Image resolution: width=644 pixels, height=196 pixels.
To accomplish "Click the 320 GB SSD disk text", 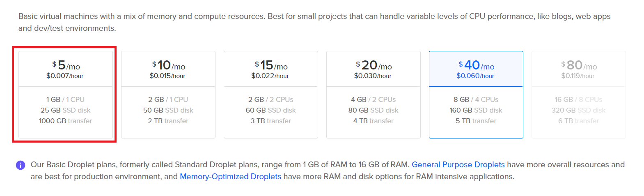I will (578, 110).
